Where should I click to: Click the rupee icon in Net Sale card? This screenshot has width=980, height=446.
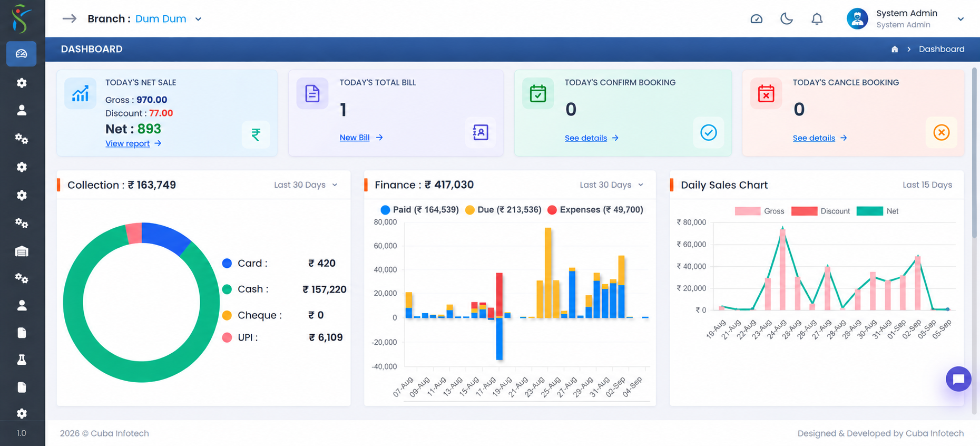(x=256, y=134)
